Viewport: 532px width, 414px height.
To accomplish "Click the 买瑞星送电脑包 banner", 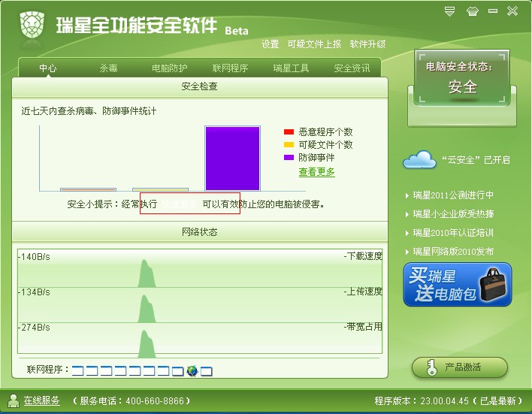I will pos(458,284).
